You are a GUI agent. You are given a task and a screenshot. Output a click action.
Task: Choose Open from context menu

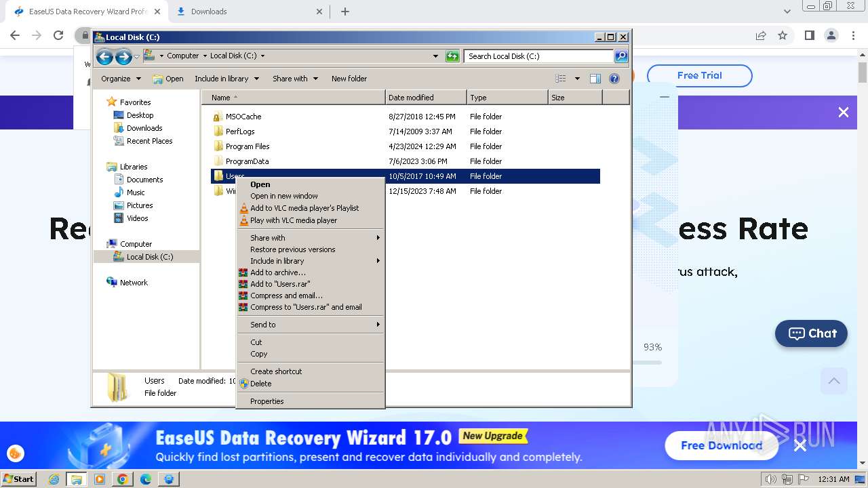311,184
